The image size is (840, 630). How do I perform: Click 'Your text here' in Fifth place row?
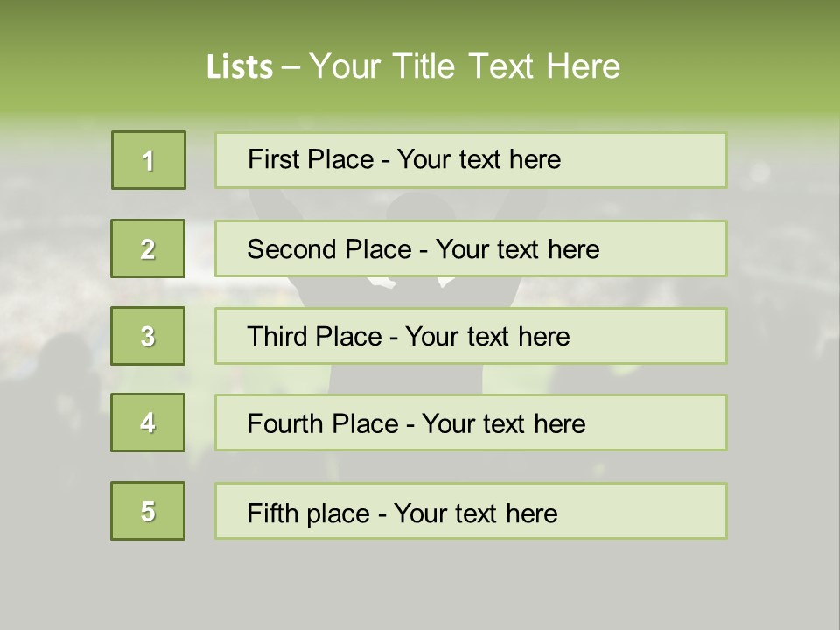click(475, 513)
